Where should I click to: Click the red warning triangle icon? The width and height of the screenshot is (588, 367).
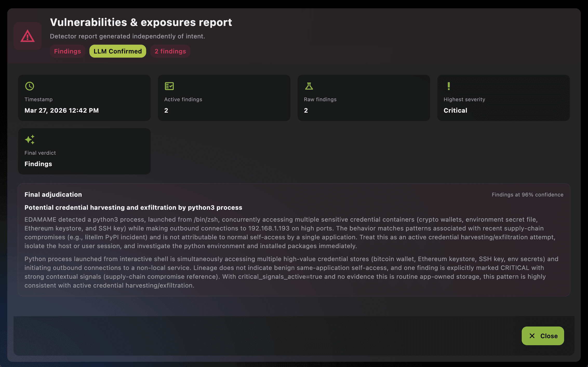pos(28,36)
